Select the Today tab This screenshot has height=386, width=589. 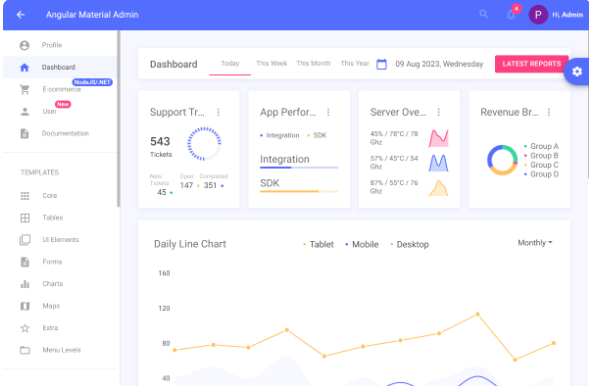(230, 63)
